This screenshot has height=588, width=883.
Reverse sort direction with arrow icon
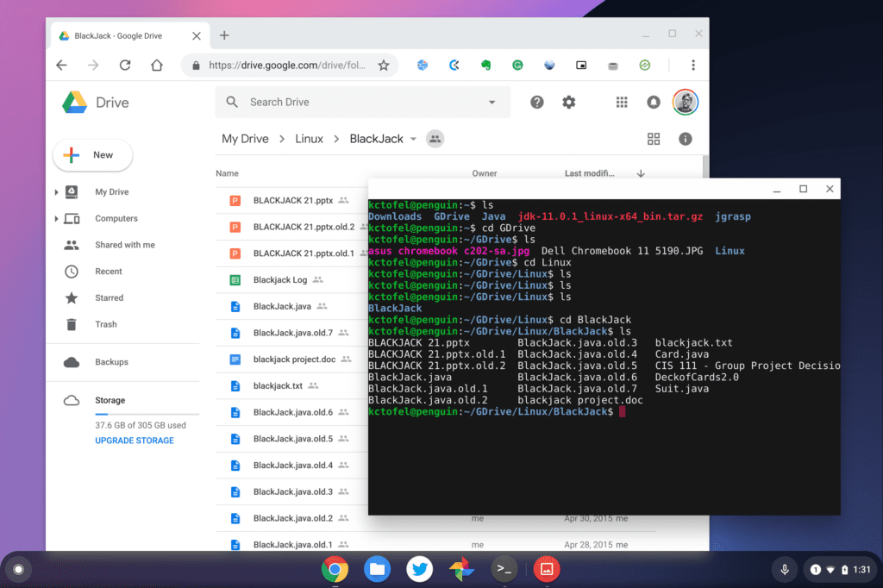point(641,173)
